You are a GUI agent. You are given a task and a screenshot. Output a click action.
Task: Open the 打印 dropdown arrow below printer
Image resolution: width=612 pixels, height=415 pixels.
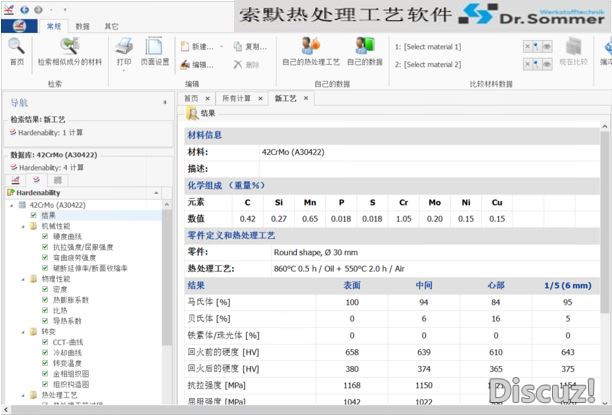(x=124, y=71)
